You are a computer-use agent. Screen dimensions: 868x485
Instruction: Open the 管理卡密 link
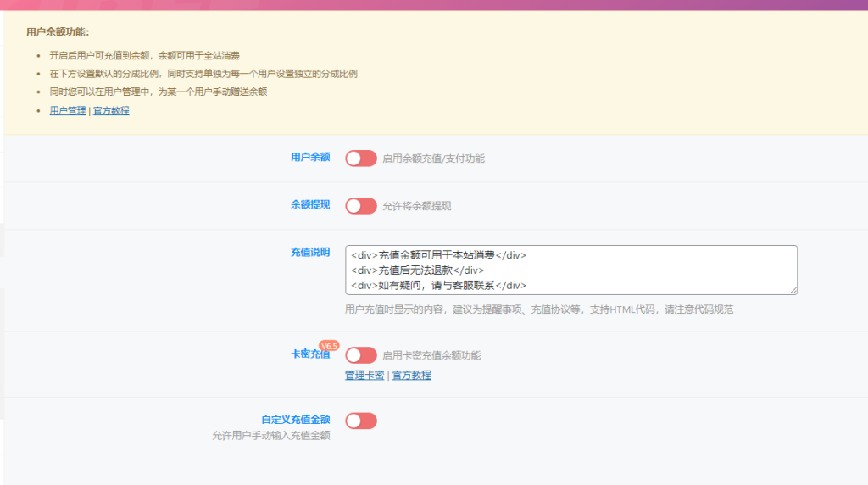pyautogui.click(x=364, y=376)
